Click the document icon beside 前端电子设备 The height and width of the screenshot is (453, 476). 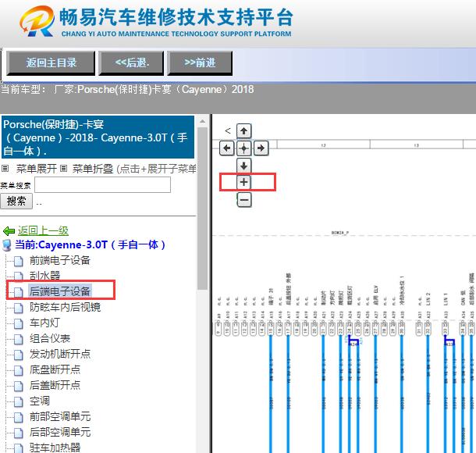[18, 261]
